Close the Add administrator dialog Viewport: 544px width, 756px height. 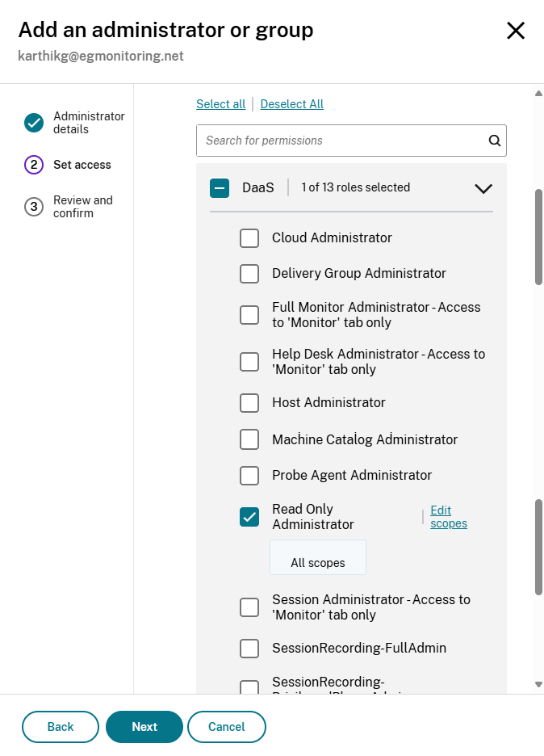click(x=515, y=31)
